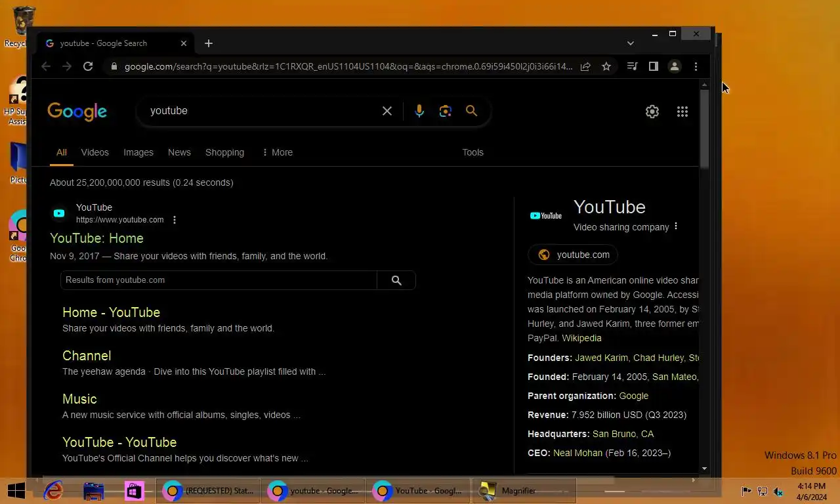Search within youtube.com results
The height and width of the screenshot is (504, 840).
click(x=396, y=280)
